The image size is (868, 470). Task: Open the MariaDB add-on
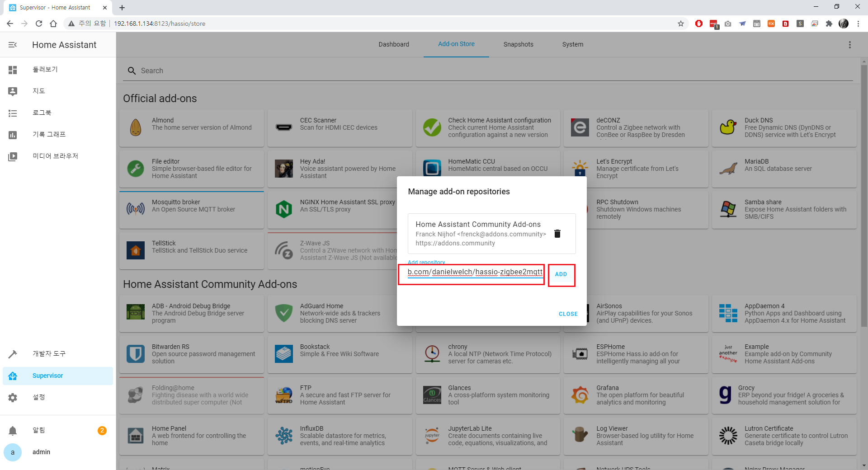click(784, 169)
